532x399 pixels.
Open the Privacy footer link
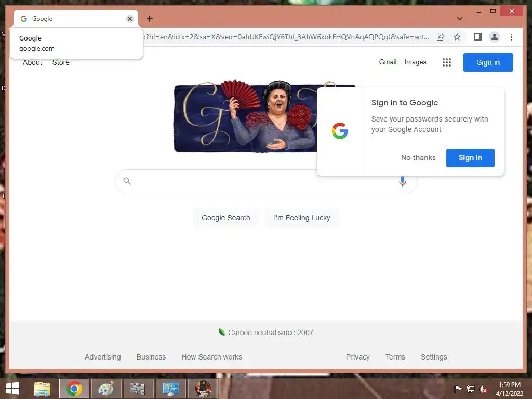point(357,357)
